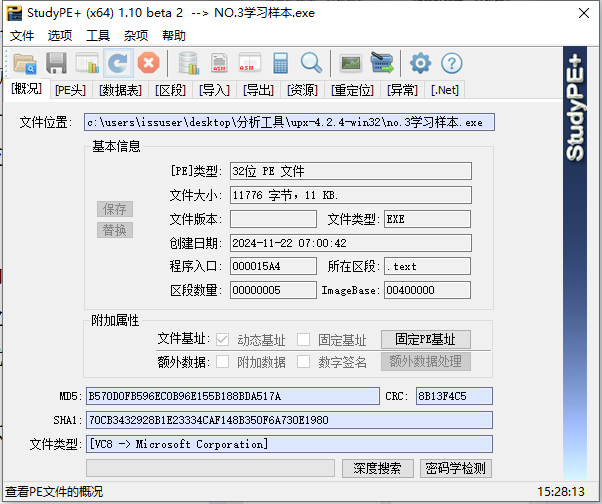Viewport: 602px width, 504px height.
Task: Switch to the [.Net] tab
Action: pyautogui.click(x=445, y=91)
